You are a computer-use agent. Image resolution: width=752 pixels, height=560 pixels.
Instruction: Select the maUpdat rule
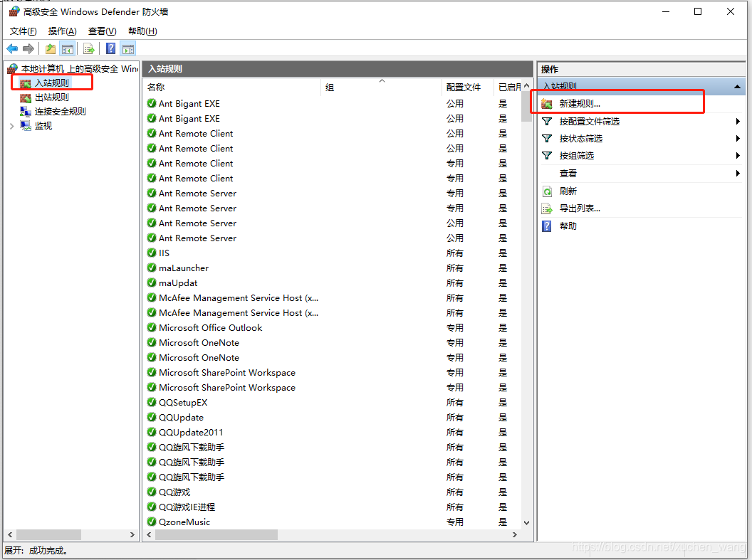178,282
